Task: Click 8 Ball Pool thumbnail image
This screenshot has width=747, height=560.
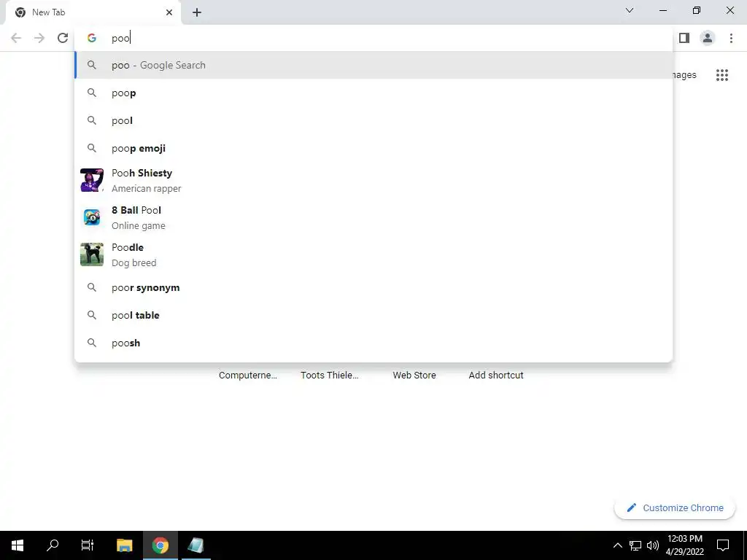Action: [x=91, y=217]
